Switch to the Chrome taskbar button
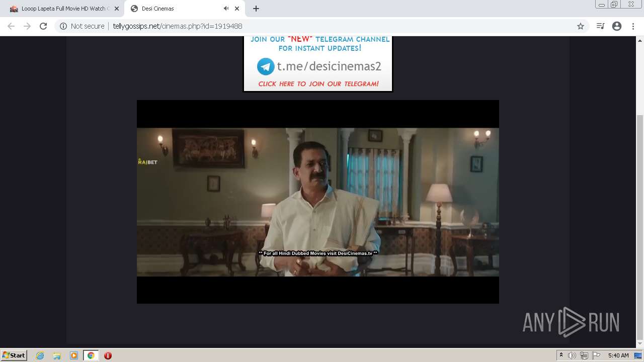 (x=91, y=355)
